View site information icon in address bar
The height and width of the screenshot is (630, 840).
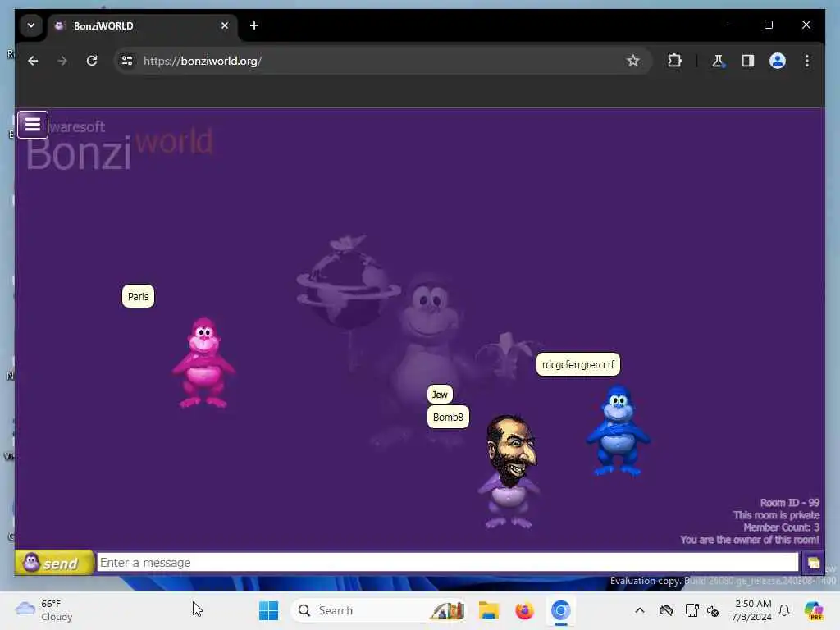pos(127,61)
